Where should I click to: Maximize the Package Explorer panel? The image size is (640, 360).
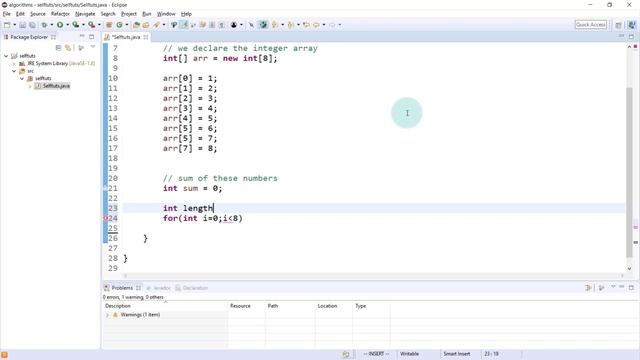[92, 37]
